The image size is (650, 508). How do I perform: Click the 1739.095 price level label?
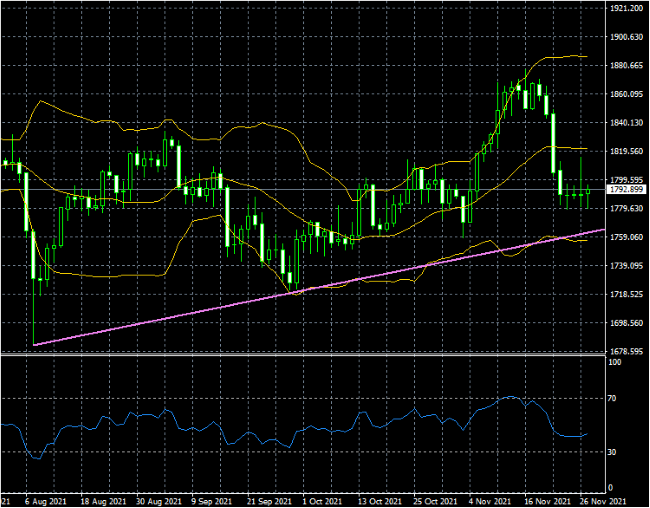tap(626, 265)
